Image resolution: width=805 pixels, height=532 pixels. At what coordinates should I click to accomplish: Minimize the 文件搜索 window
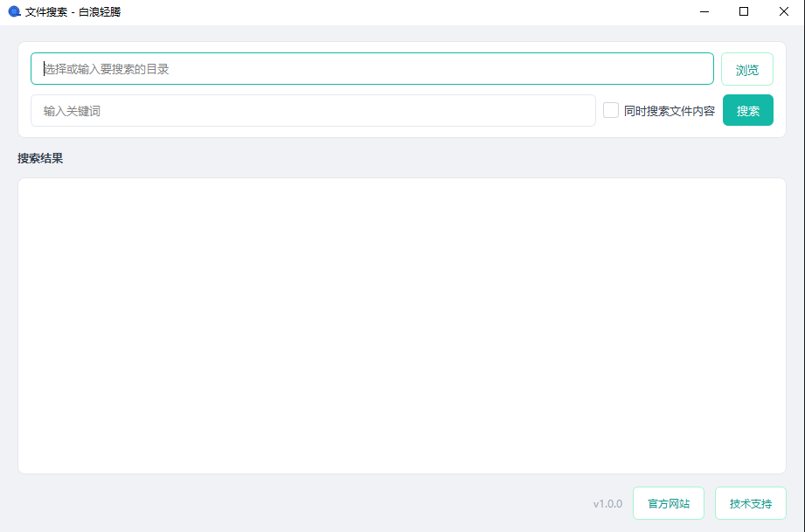click(704, 12)
